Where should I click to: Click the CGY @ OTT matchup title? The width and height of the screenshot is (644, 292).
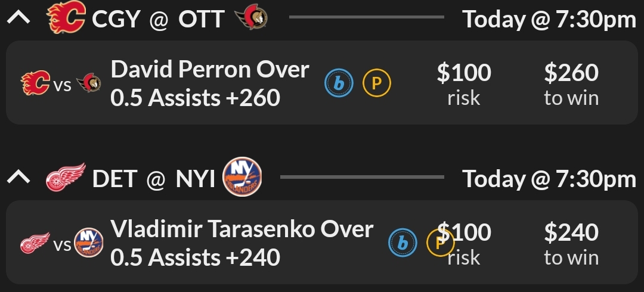click(158, 19)
